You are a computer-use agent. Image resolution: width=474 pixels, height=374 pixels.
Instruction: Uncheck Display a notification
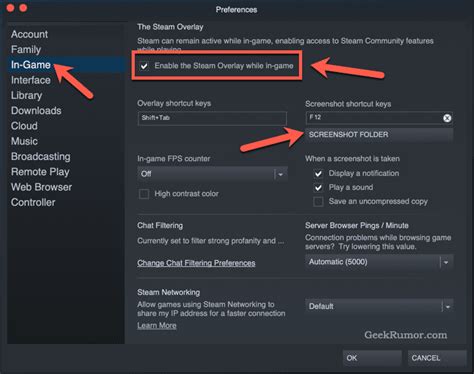(x=318, y=173)
